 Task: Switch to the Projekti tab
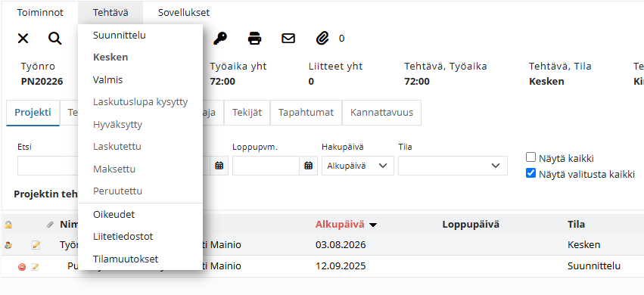coord(33,113)
